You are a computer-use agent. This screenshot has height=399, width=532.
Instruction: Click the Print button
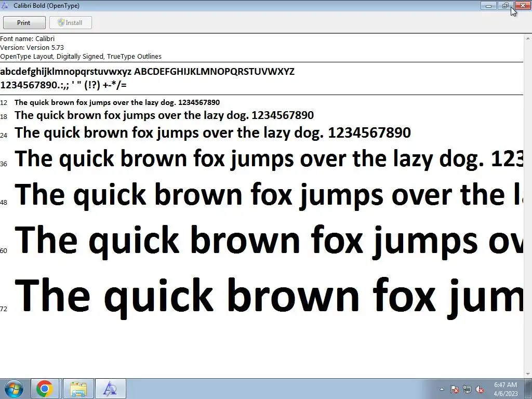[24, 23]
